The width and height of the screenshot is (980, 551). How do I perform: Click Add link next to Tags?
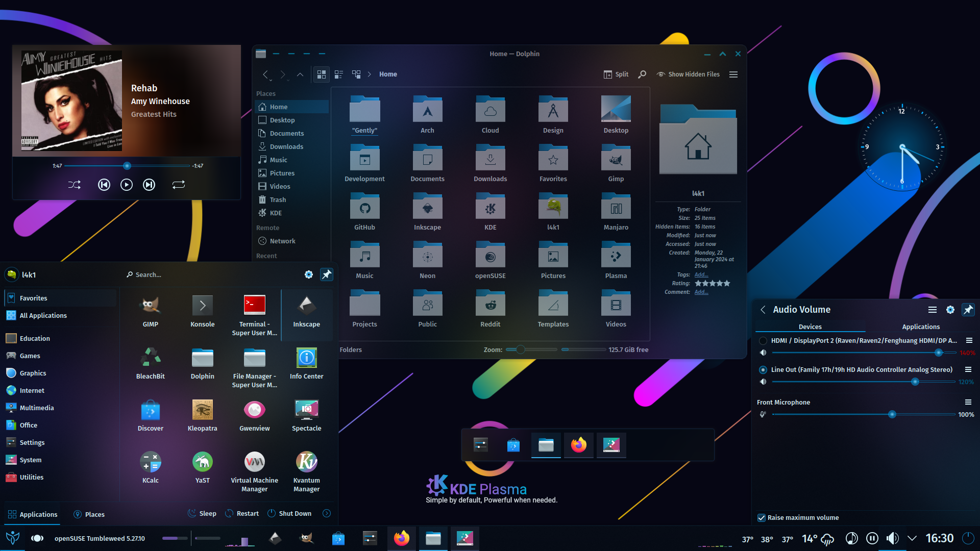701,274
